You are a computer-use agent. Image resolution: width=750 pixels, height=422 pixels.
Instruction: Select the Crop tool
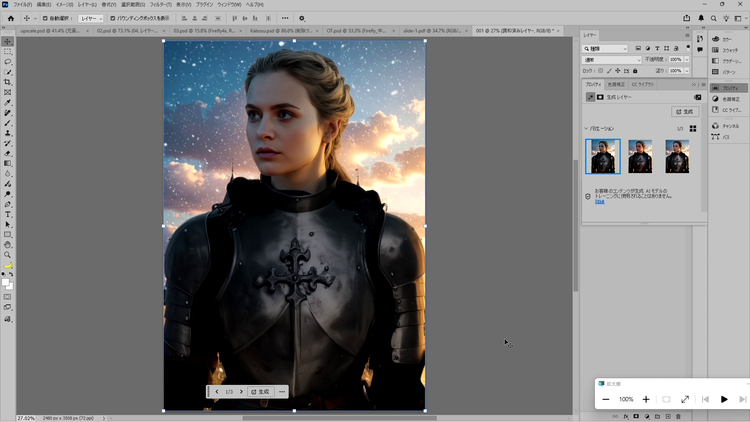7,82
